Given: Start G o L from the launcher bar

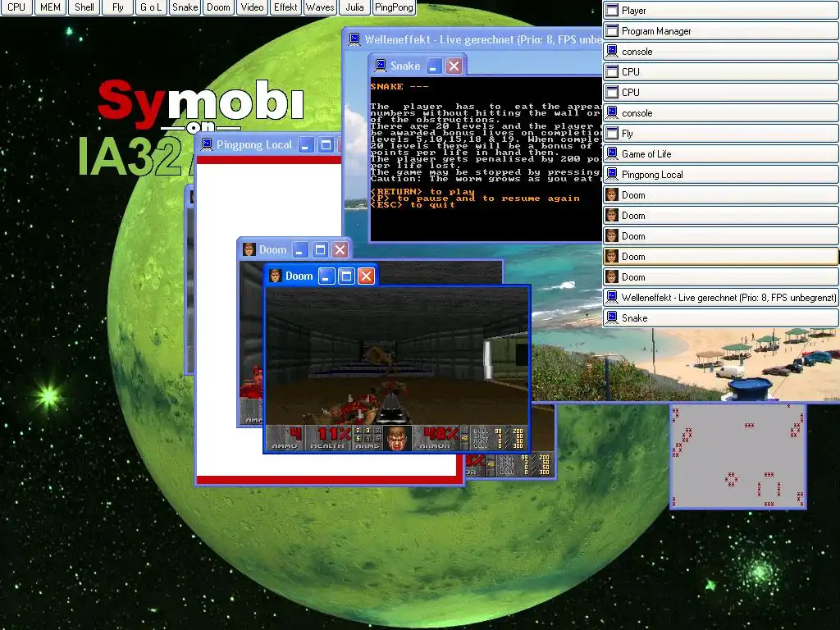Looking at the screenshot, I should 151,7.
